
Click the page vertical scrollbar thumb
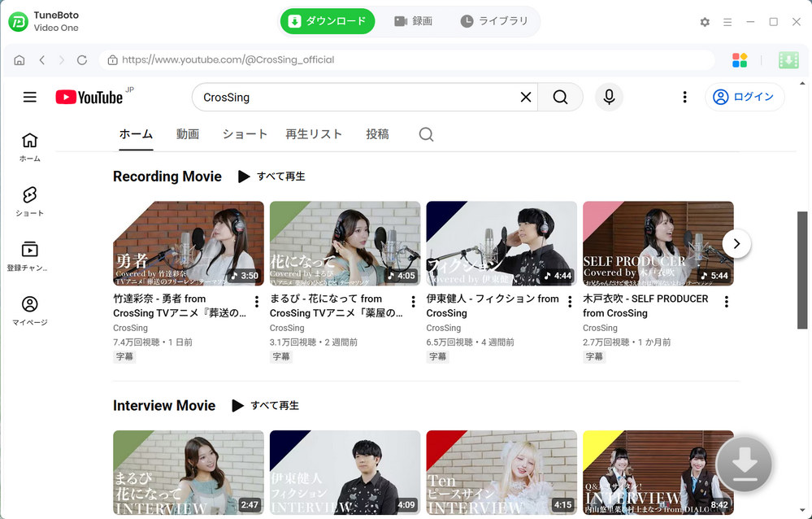(802, 269)
